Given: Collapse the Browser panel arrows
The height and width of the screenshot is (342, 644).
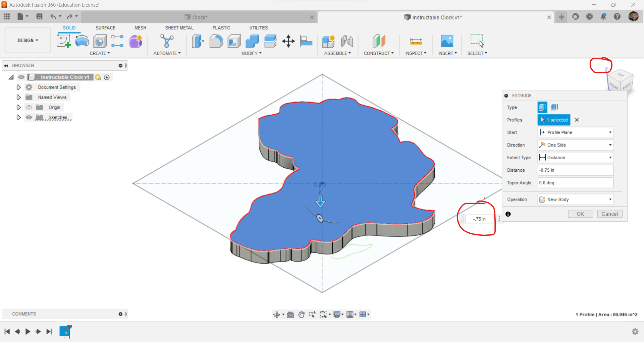Looking at the screenshot, I should pyautogui.click(x=6, y=66).
